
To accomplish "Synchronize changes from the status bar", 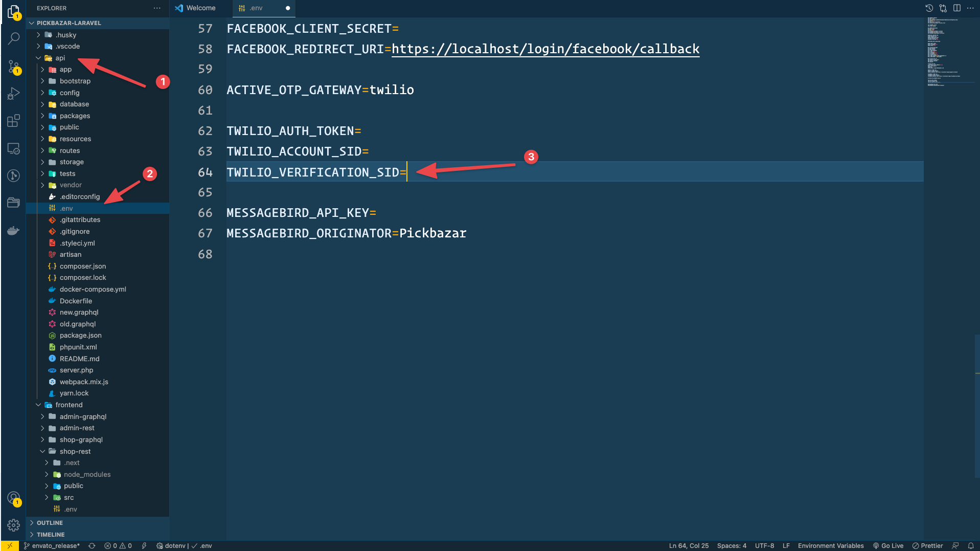I will click(92, 545).
